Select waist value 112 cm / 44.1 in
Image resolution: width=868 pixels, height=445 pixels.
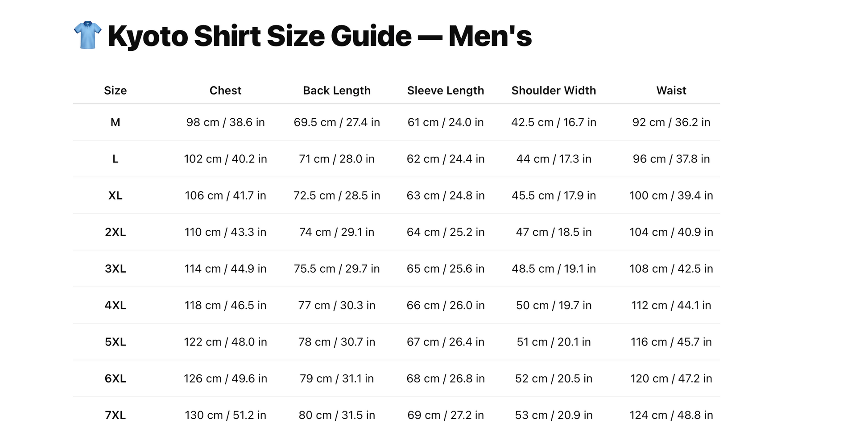point(671,305)
